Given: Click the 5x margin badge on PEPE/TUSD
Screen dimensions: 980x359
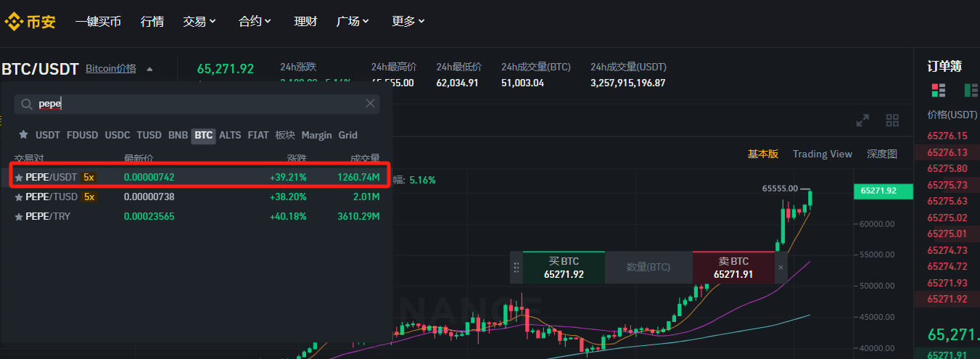Looking at the screenshot, I should pos(89,197).
